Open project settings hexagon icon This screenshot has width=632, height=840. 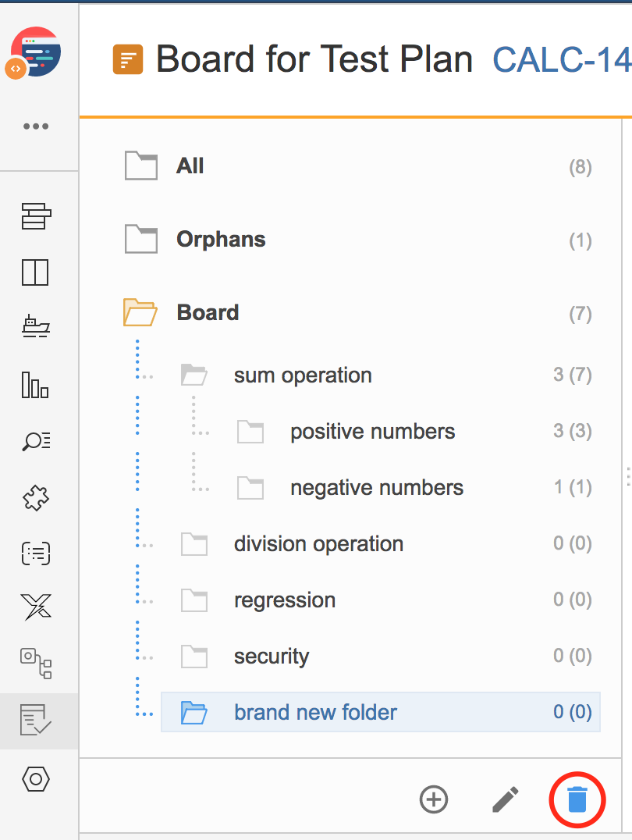click(36, 778)
